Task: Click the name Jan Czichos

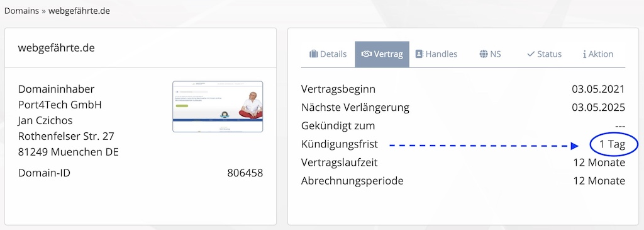Action: coord(45,120)
